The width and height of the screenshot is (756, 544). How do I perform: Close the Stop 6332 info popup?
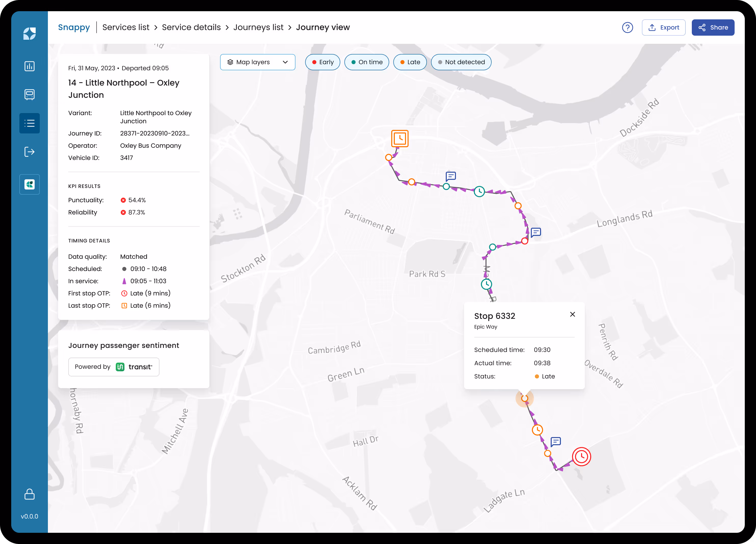pos(573,314)
